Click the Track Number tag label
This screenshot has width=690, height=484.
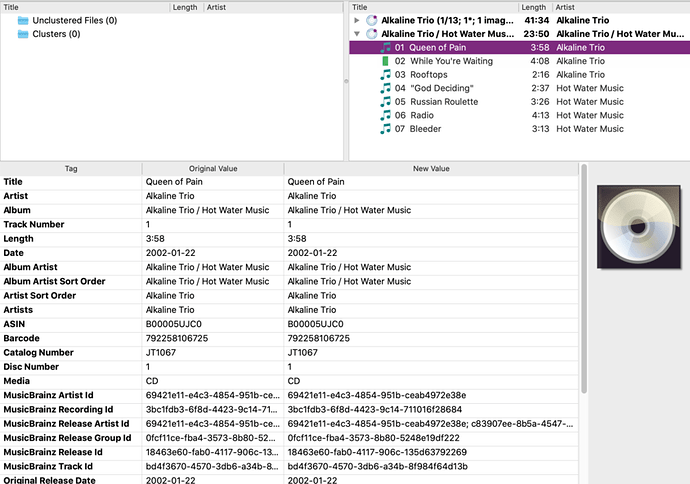tap(34, 224)
